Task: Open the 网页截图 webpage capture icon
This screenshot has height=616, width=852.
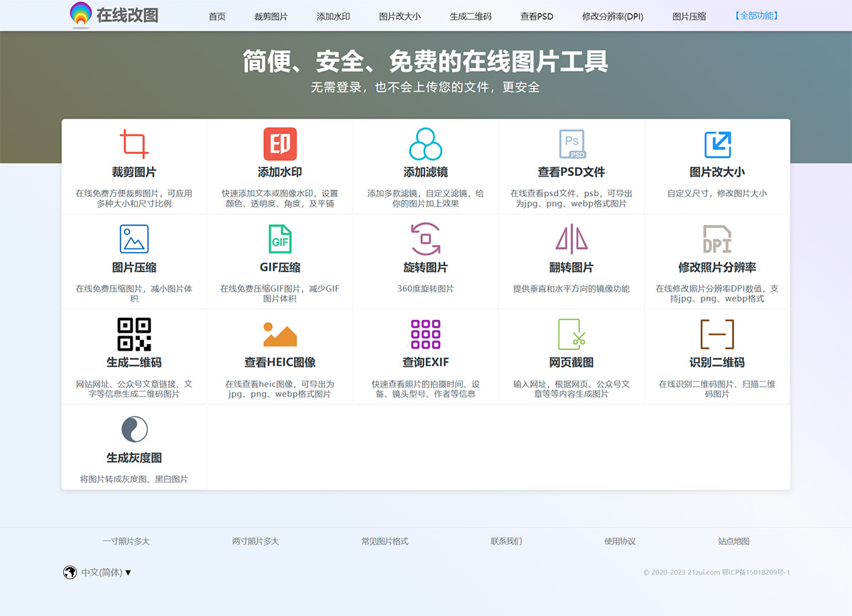Action: [x=572, y=334]
